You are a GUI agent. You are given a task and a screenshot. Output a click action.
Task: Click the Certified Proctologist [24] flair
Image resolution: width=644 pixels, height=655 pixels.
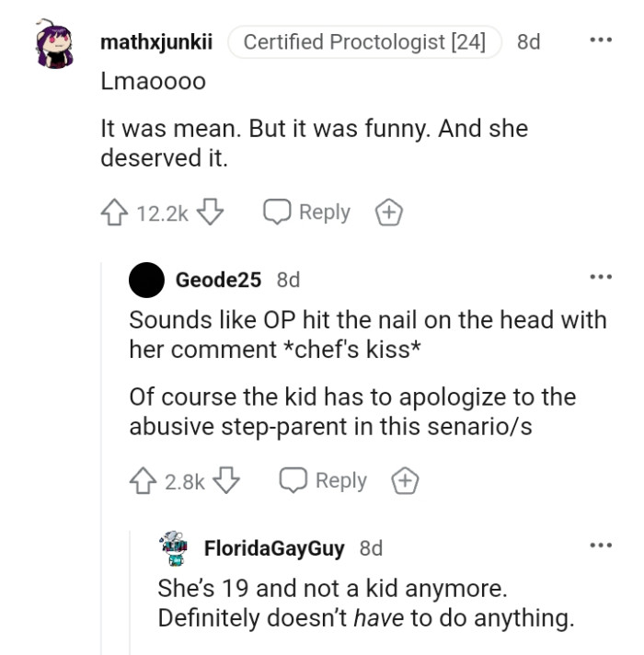click(364, 42)
